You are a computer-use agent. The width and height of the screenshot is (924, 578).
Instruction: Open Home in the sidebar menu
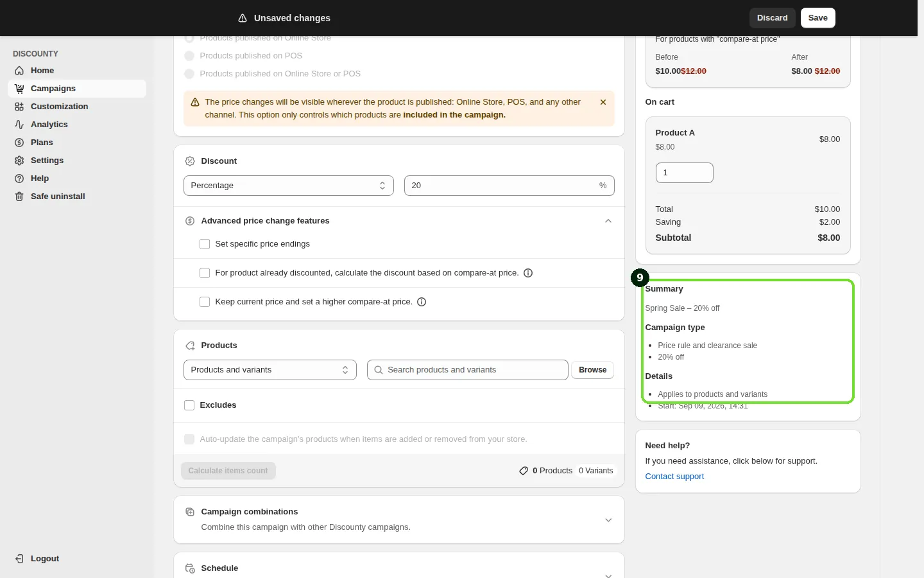[77, 71]
